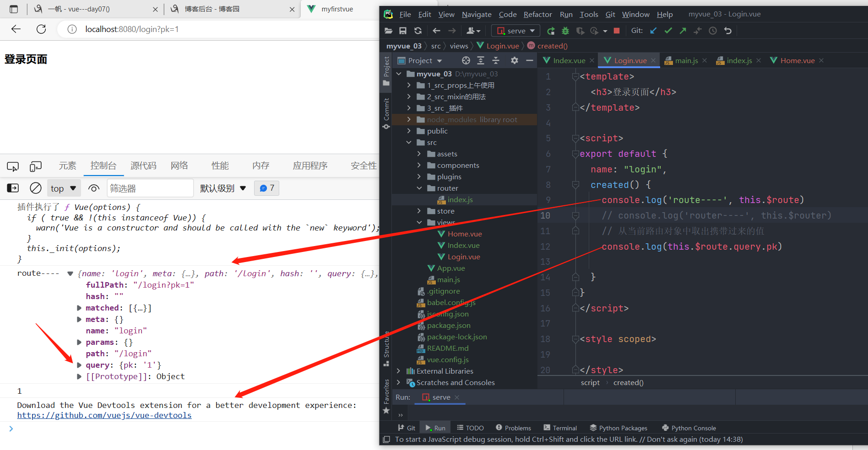
Task: Refresh the browser page
Action: [41, 29]
